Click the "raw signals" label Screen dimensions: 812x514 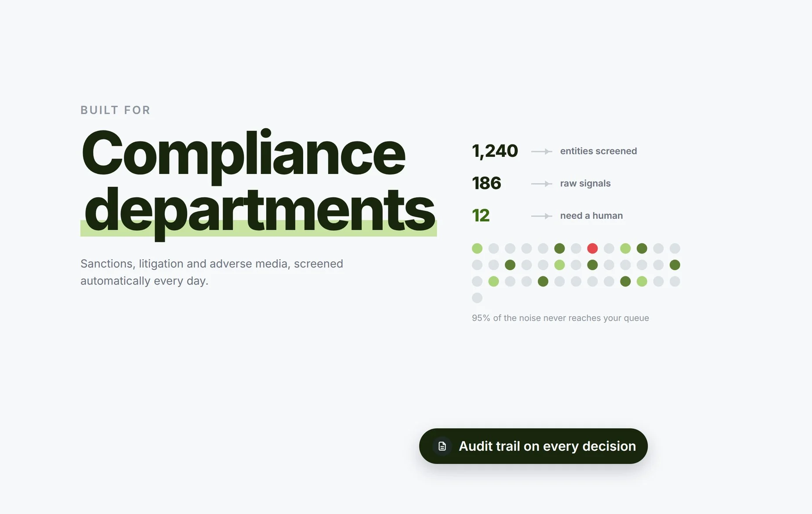(x=585, y=183)
